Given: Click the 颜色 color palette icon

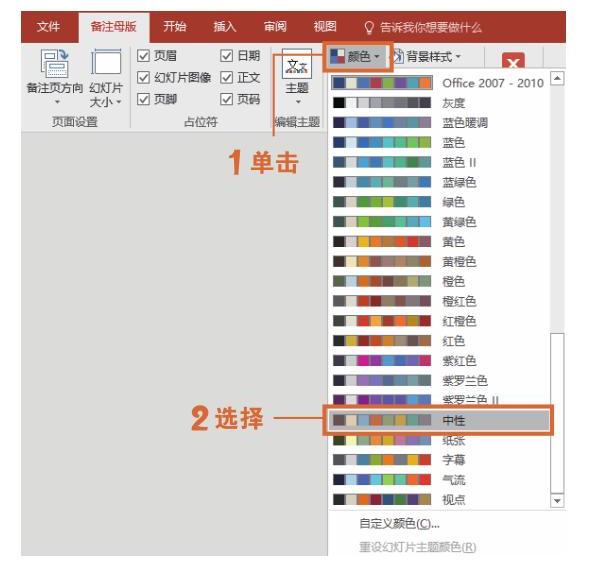Looking at the screenshot, I should click(337, 57).
